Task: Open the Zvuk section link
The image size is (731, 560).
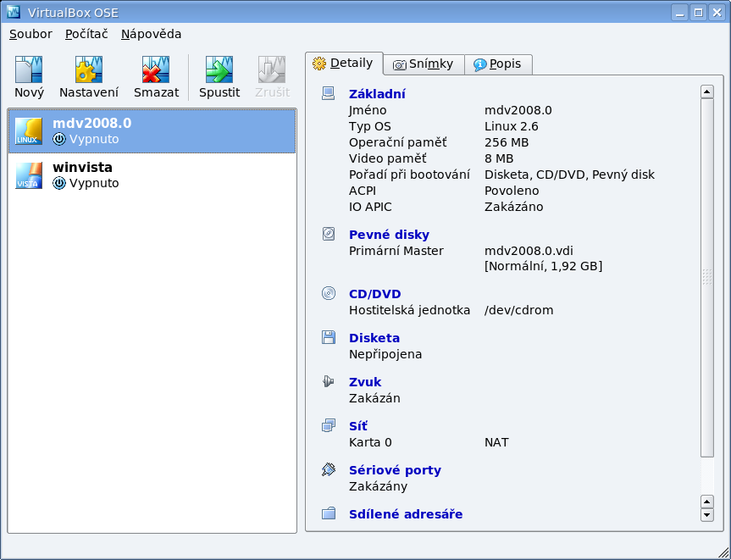Action: coord(365,382)
